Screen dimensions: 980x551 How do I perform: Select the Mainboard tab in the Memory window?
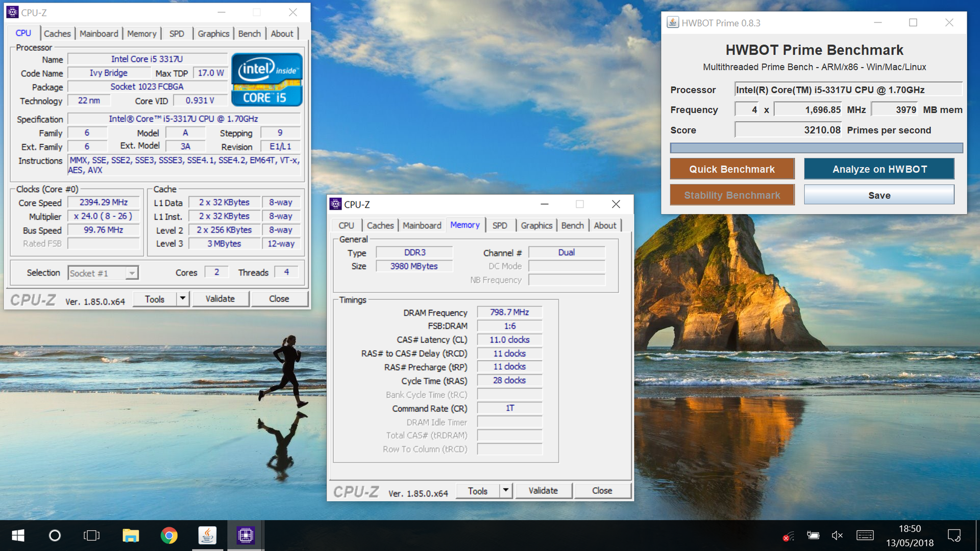tap(422, 226)
